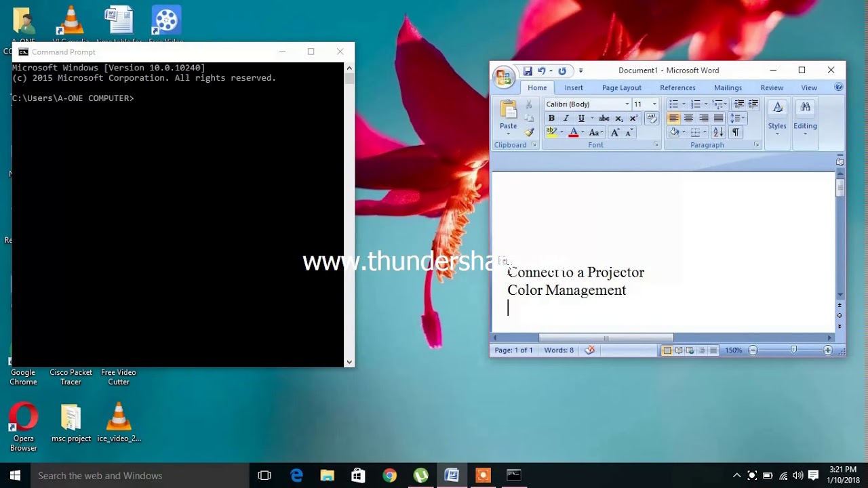The width and height of the screenshot is (868, 488).
Task: Open the Borders dropdown
Action: [705, 132]
